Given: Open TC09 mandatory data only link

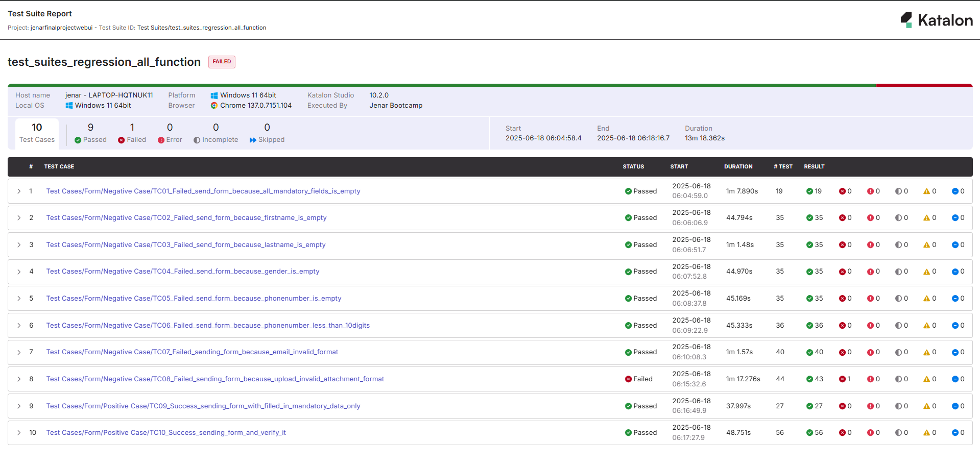Looking at the screenshot, I should pyautogui.click(x=203, y=406).
